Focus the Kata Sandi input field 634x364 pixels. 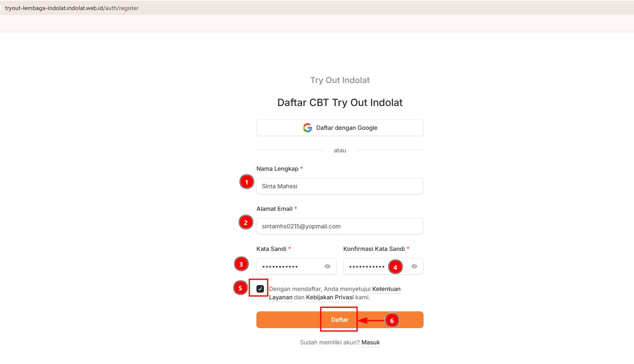(297, 266)
